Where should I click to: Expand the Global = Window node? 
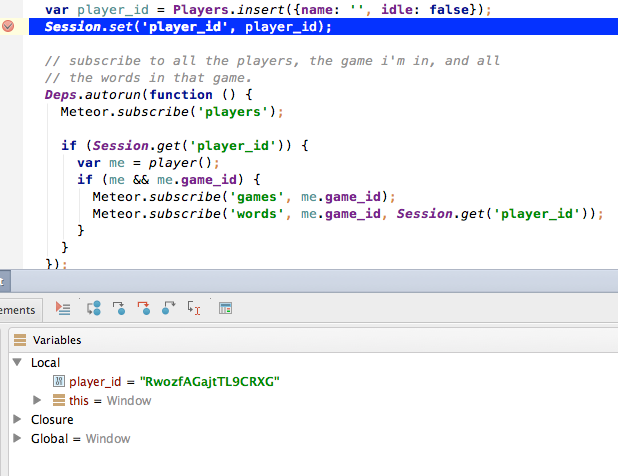[17, 438]
